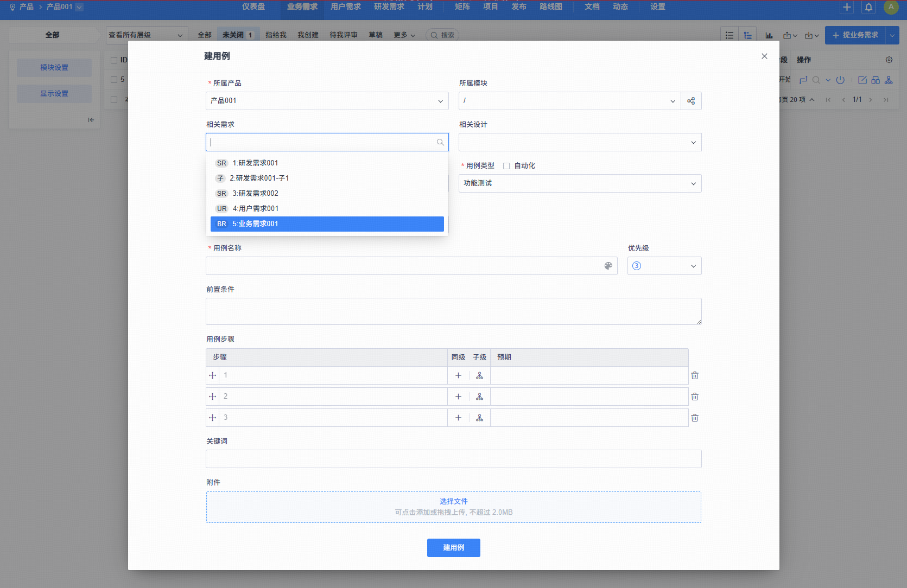Screen dimensions: 907x588
Task: Pick 2:研发需求001-子1 from the list
Action: coord(259,178)
